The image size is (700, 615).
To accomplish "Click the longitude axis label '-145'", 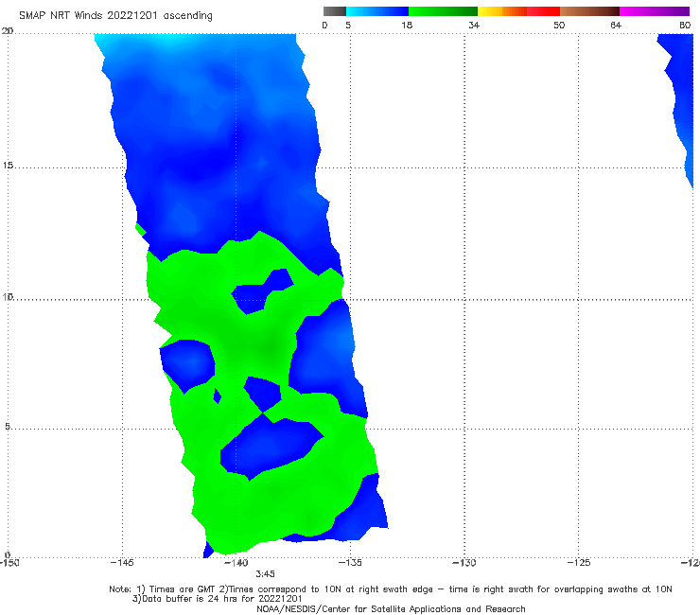I will click(x=122, y=562).
